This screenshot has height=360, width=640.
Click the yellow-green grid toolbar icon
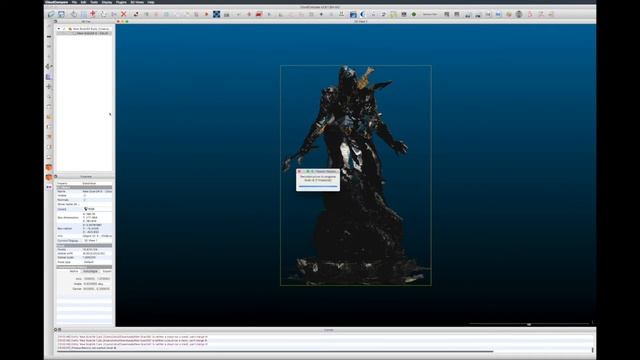pos(393,14)
